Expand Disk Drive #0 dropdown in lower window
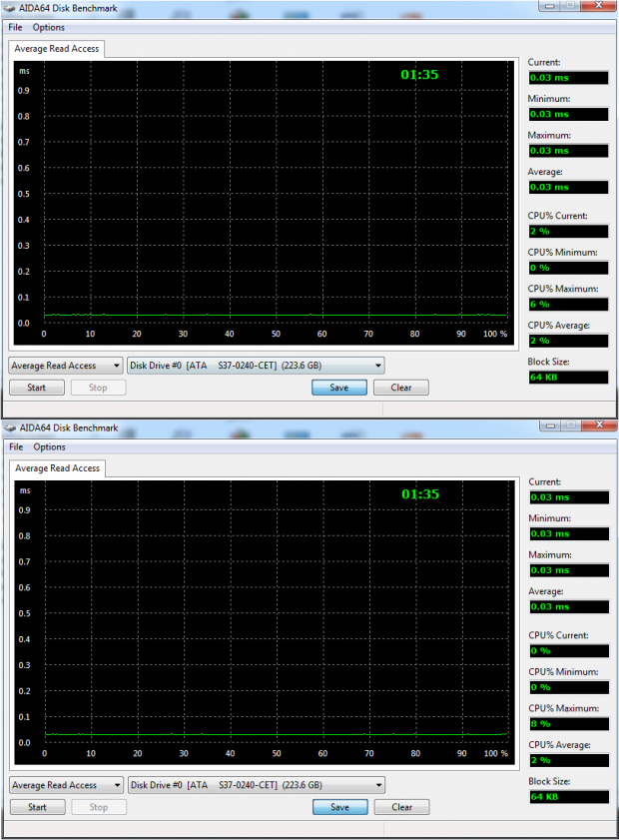Image resolution: width=619 pixels, height=840 pixels. (257, 785)
